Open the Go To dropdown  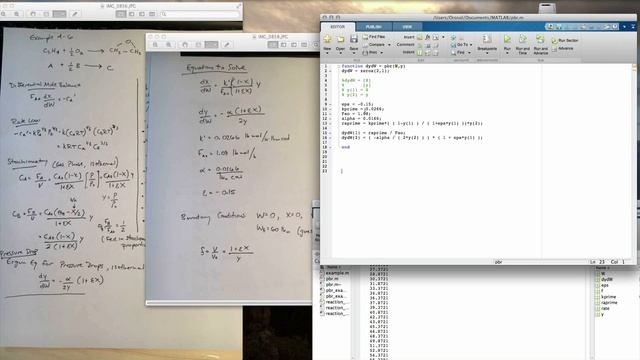[x=462, y=44]
